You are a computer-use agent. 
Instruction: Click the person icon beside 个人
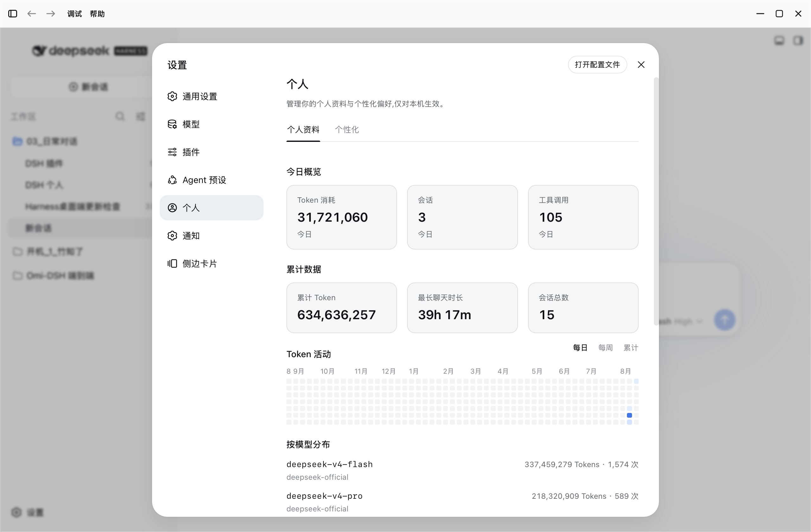click(x=172, y=208)
